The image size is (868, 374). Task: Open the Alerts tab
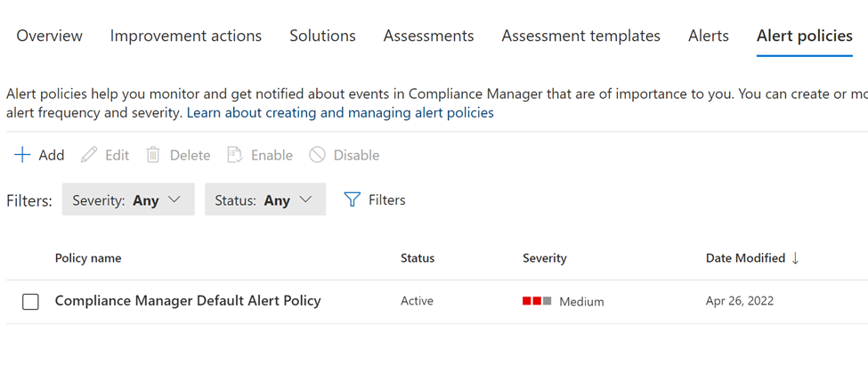click(x=709, y=36)
